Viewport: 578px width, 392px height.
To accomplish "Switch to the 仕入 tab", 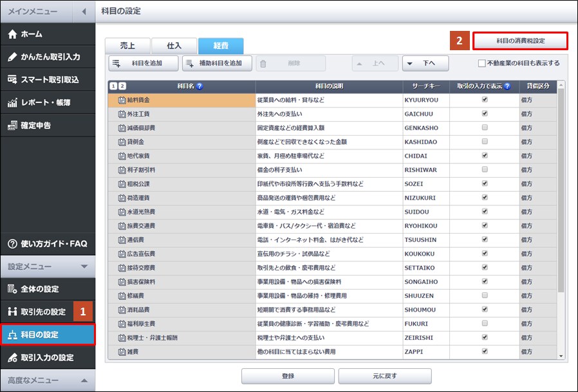I will (x=174, y=46).
